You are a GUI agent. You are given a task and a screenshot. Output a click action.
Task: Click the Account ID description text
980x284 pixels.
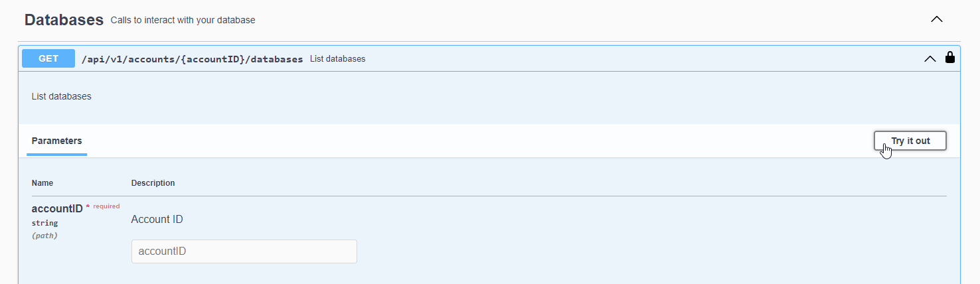click(x=157, y=219)
